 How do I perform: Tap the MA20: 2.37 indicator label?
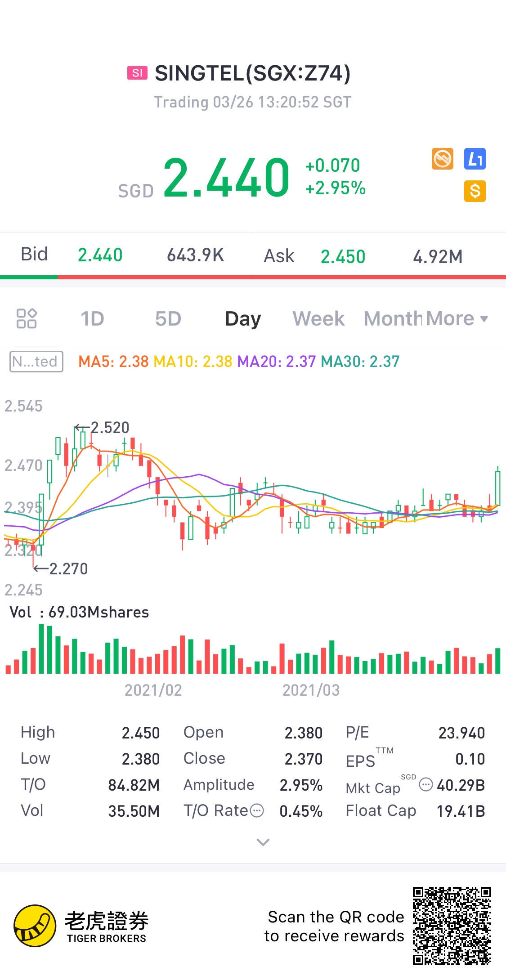click(x=277, y=362)
